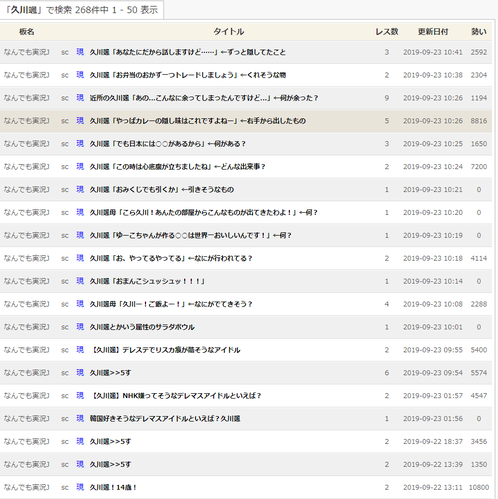Click 現 link beside お弁当のおかず thread
The image size is (498, 499).
(x=80, y=75)
